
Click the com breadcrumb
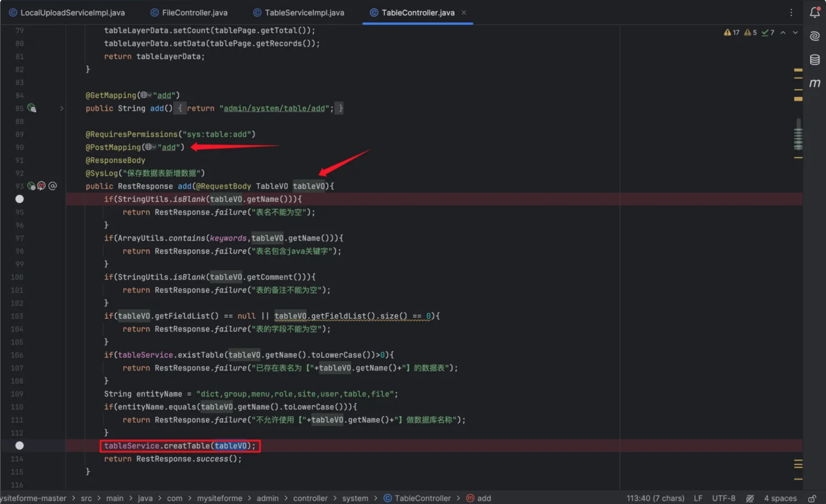click(x=174, y=498)
